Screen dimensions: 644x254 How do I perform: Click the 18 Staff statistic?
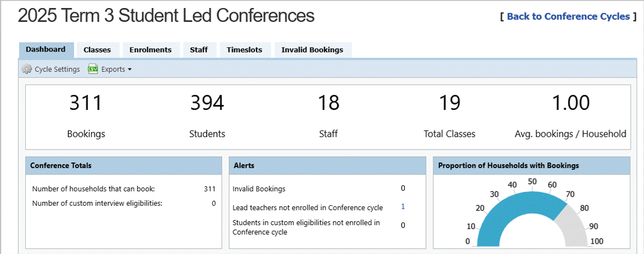click(328, 103)
